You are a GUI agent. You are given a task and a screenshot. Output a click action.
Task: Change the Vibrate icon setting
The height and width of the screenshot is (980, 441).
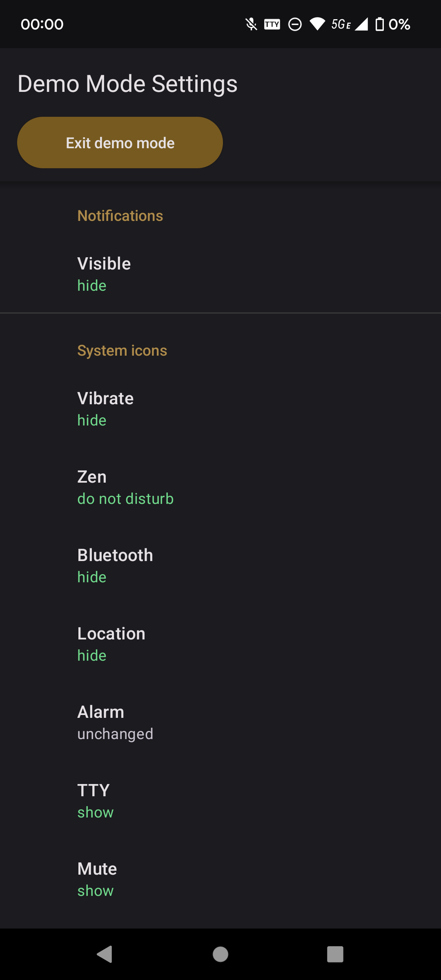(x=220, y=409)
